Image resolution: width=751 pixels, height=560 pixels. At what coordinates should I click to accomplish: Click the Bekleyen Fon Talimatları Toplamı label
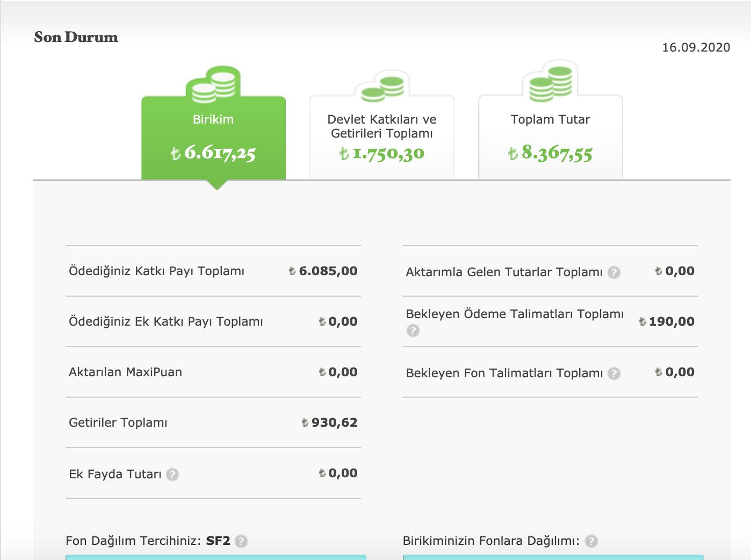[x=504, y=373]
